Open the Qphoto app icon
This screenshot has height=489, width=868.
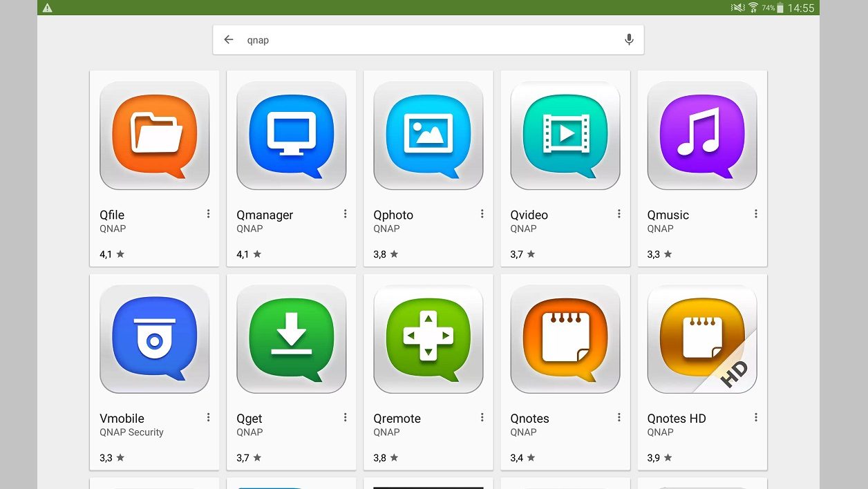point(428,135)
